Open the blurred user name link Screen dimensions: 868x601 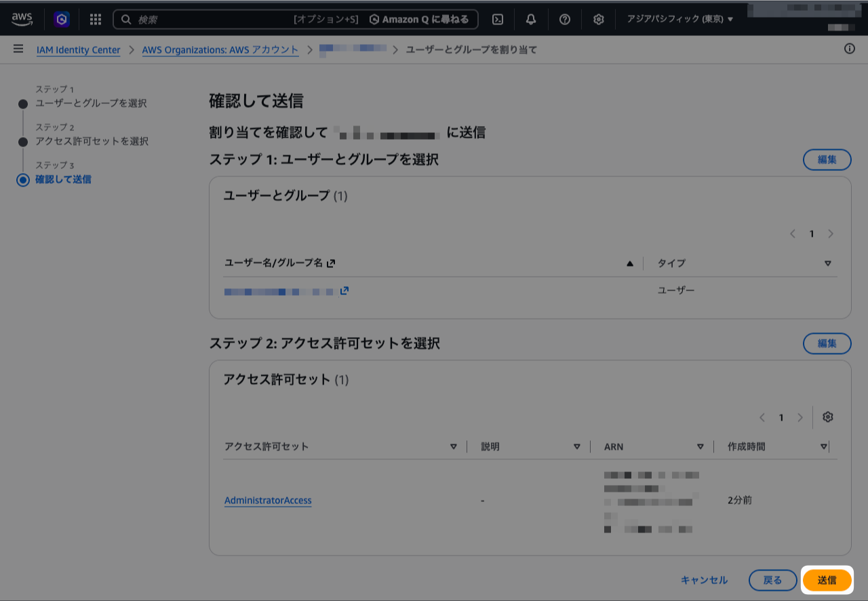point(279,291)
